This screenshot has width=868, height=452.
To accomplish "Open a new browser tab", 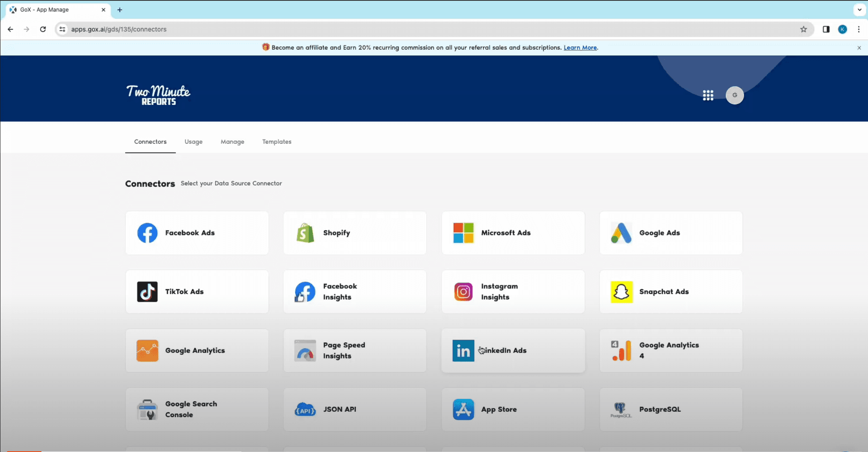I will click(120, 10).
